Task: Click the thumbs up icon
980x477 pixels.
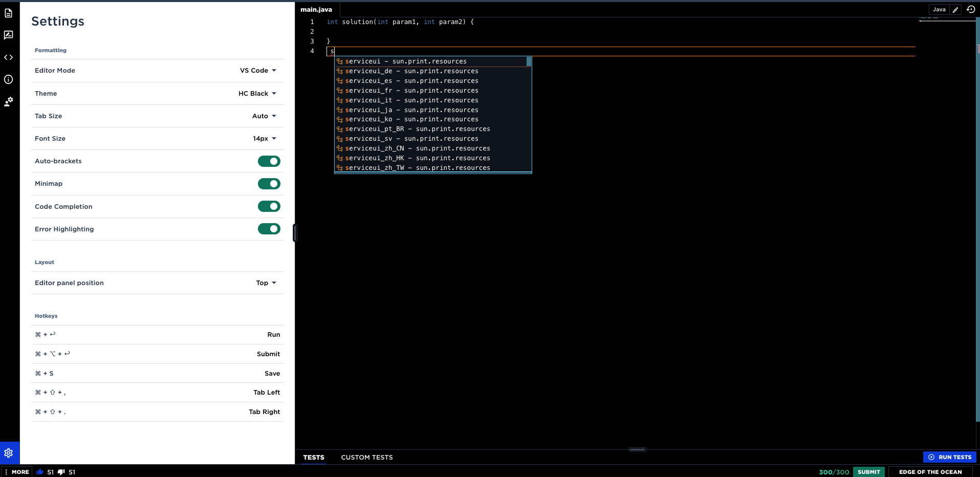Action: click(x=40, y=472)
